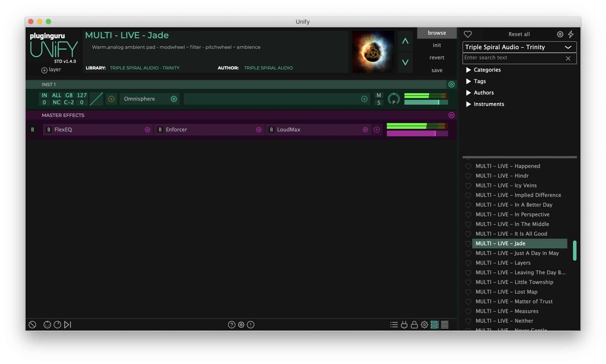Click the padlock icon in footer

(x=414, y=325)
